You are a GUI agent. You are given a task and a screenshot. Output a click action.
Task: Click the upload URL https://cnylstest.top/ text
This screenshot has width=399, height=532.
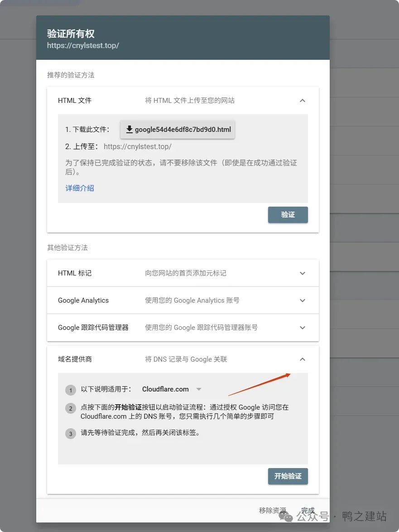137,146
